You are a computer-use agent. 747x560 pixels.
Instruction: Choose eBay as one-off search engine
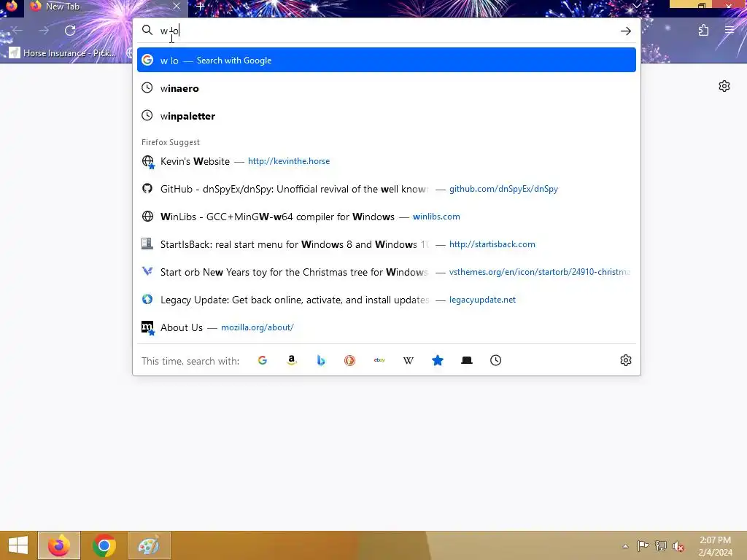tap(379, 360)
